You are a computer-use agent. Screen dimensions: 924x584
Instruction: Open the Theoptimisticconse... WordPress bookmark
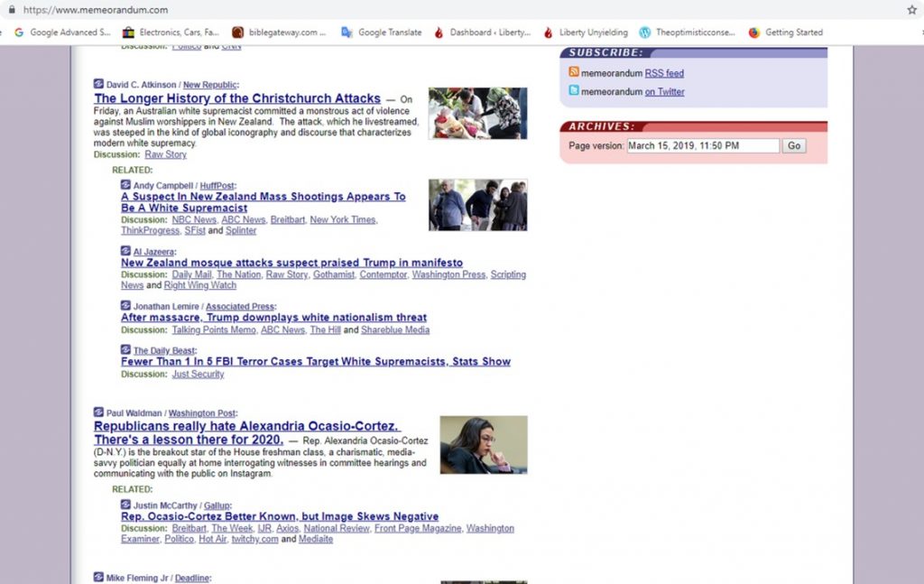point(687,32)
